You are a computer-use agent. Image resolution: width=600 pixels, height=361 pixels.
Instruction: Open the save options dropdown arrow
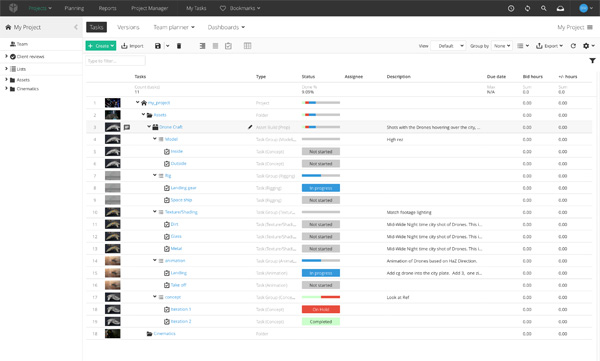coord(168,46)
